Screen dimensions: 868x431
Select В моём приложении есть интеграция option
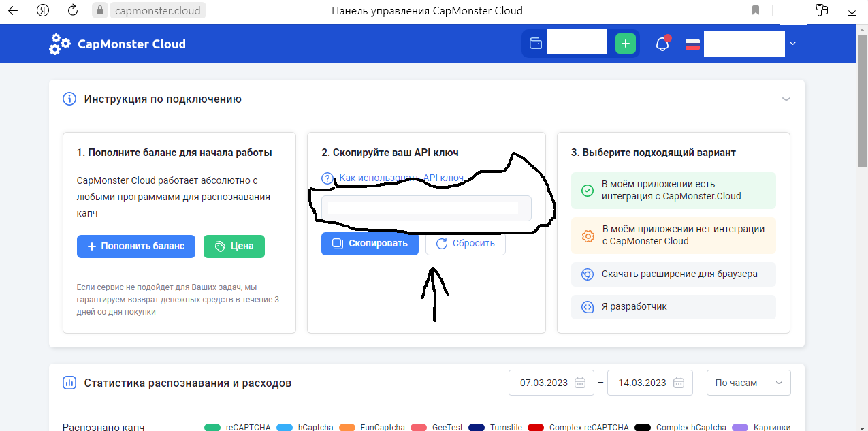(x=673, y=190)
